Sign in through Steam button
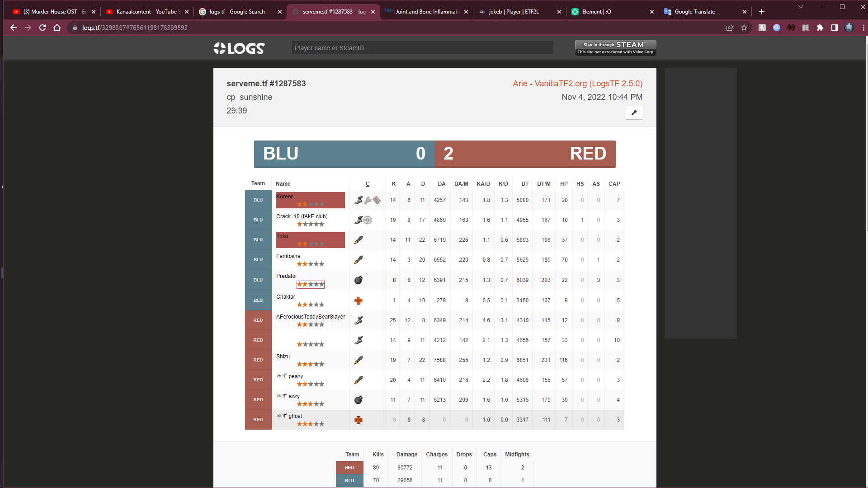The width and height of the screenshot is (868, 488). pos(615,47)
